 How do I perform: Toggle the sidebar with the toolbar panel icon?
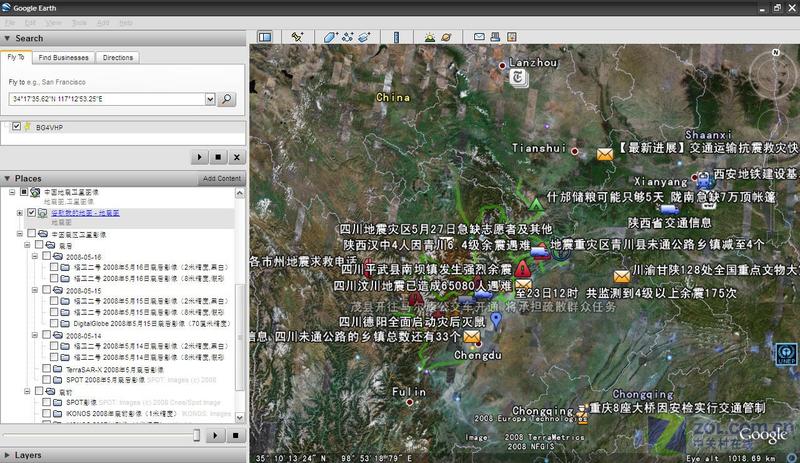265,37
